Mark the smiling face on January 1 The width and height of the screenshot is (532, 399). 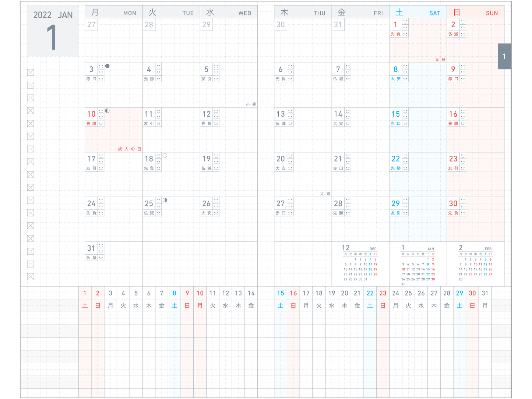pos(405,22)
